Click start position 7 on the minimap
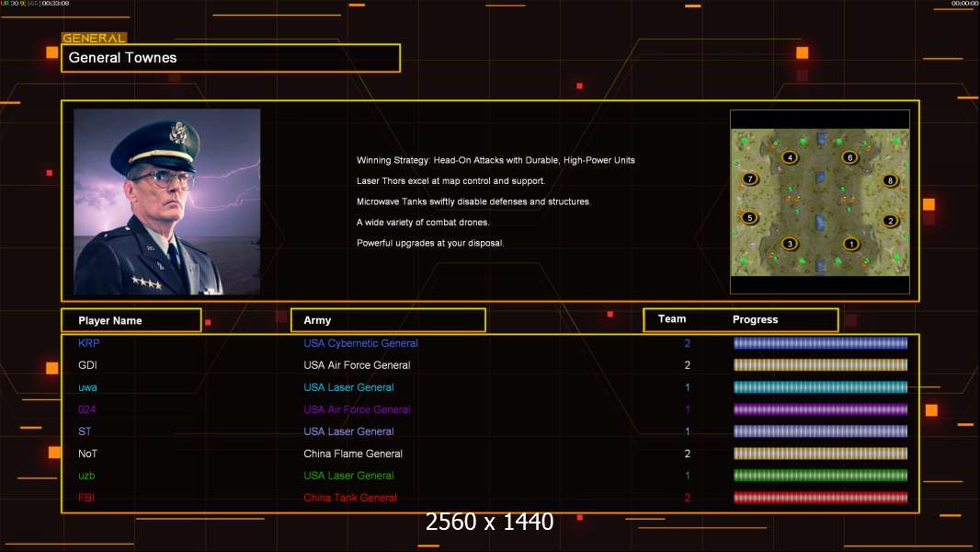 (x=750, y=179)
